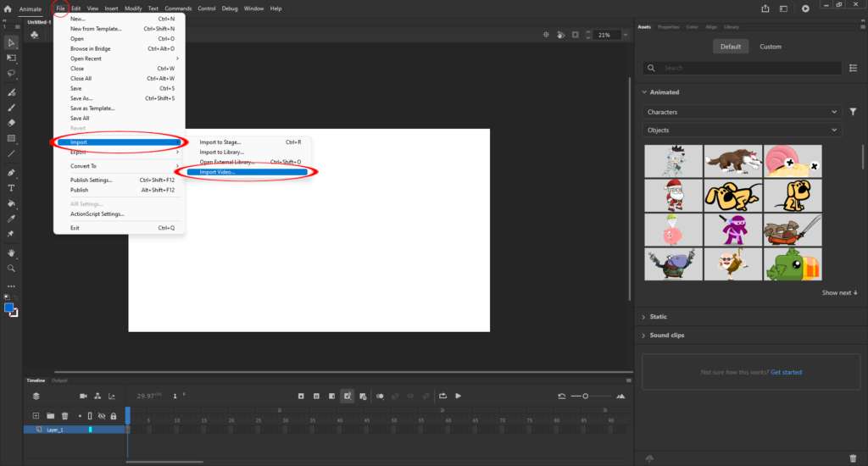
Task: Toggle the timeline loop playback button
Action: pos(442,396)
